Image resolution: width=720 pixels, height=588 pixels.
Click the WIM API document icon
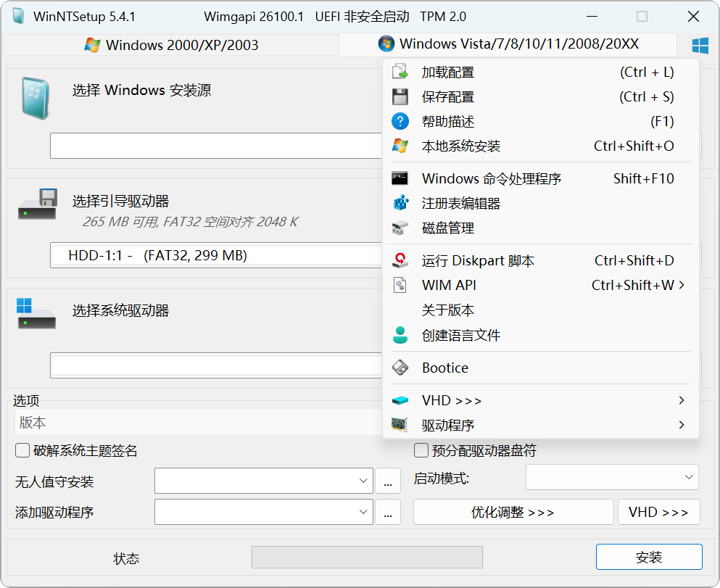click(400, 285)
